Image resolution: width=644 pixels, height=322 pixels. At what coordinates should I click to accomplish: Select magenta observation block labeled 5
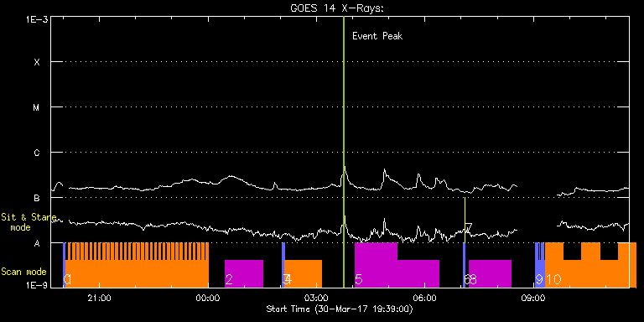pyautogui.click(x=397, y=265)
